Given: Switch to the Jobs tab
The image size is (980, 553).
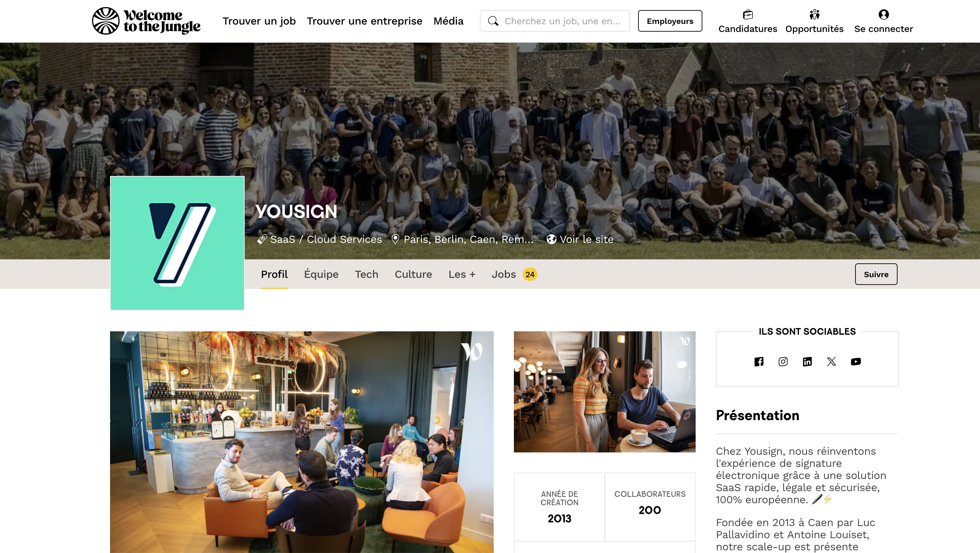Looking at the screenshot, I should pos(514,274).
